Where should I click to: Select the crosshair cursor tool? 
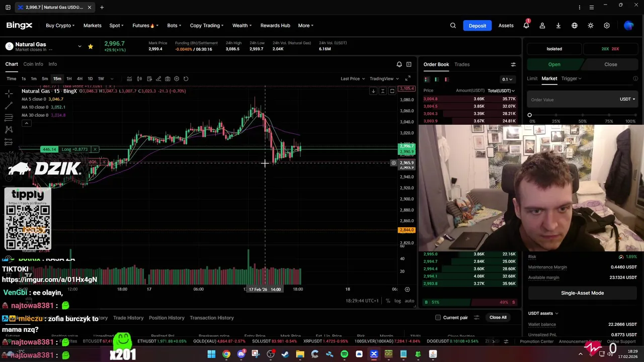[9, 94]
